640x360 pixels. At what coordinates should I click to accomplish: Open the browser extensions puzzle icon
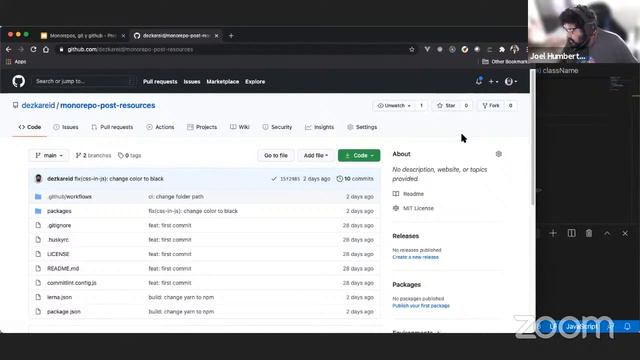click(x=502, y=49)
